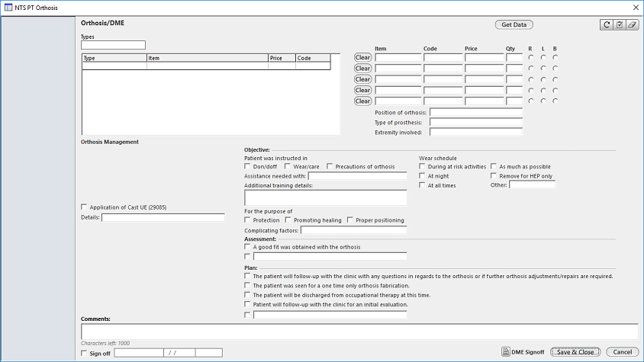Click Assistance needed with field
Viewport: 644px width, 362px height.
[x=357, y=175]
